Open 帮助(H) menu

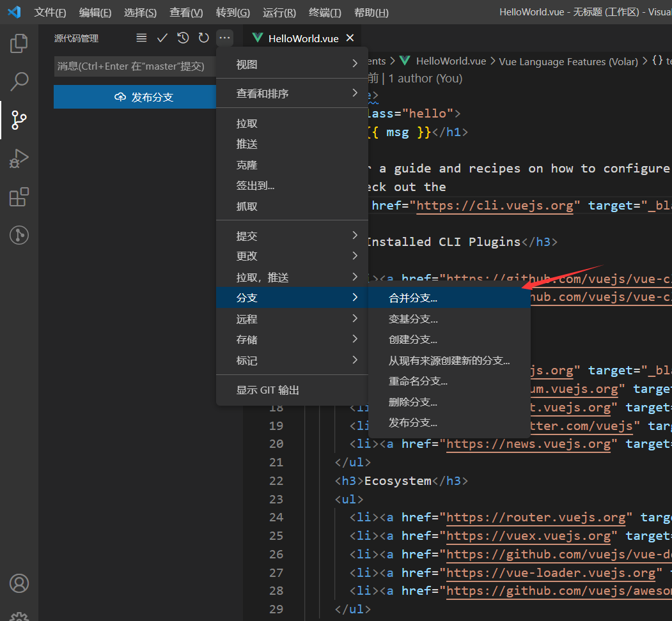click(x=371, y=12)
